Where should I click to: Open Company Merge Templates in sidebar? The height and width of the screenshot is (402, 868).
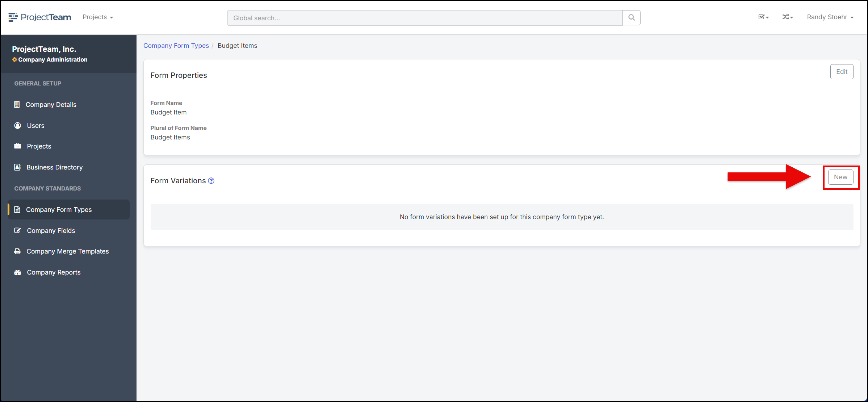pos(69,251)
